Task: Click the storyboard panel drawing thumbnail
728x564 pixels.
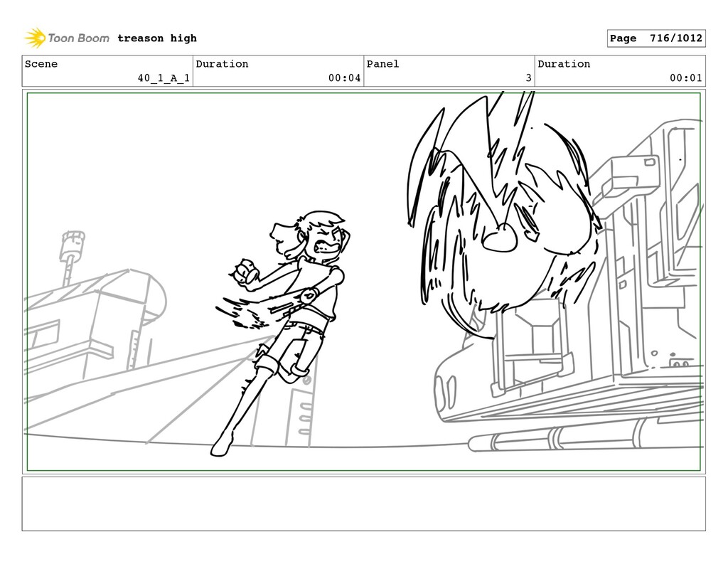Action: coord(363,282)
